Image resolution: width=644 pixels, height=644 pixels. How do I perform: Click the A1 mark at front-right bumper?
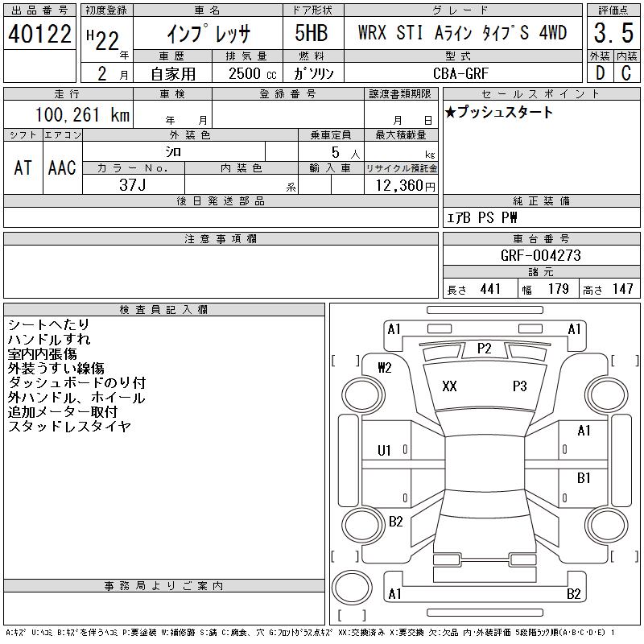click(x=574, y=329)
